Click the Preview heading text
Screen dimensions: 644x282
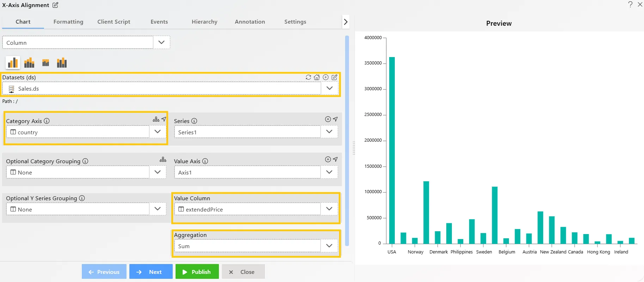pyautogui.click(x=499, y=23)
